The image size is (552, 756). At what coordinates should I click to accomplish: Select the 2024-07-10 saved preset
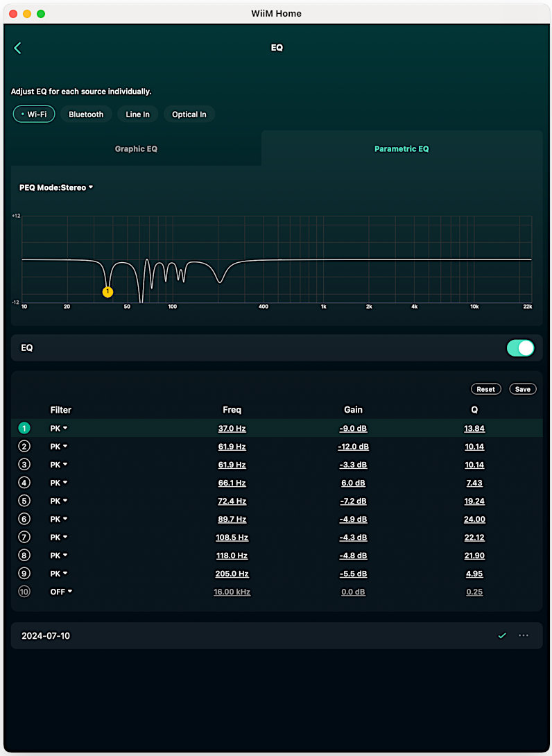[x=277, y=635]
